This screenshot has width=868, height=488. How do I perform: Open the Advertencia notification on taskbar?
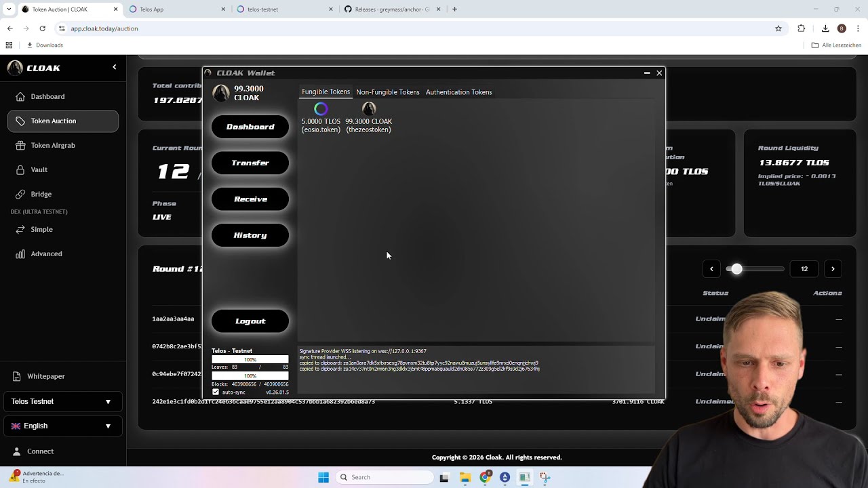37,477
